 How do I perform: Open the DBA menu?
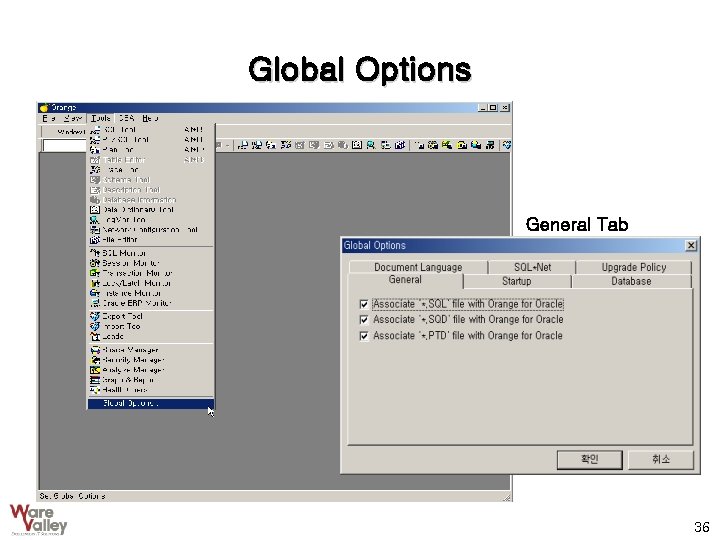click(126, 118)
